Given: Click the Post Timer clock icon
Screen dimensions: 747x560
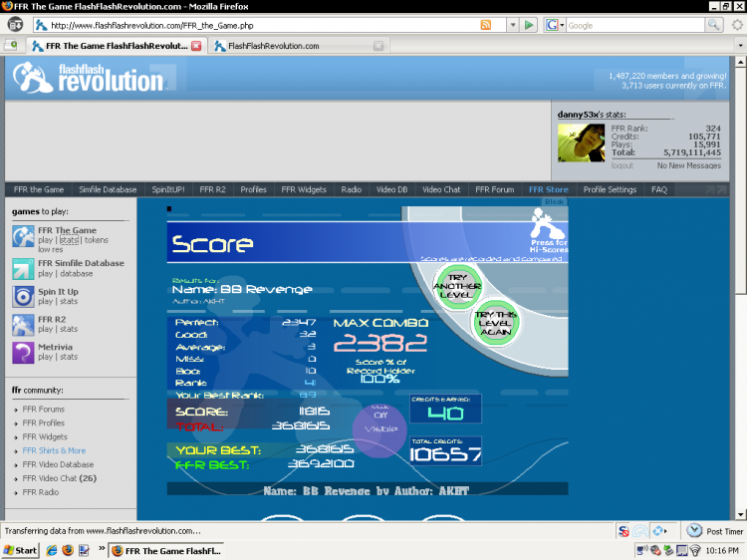Looking at the screenshot, I should [694, 530].
